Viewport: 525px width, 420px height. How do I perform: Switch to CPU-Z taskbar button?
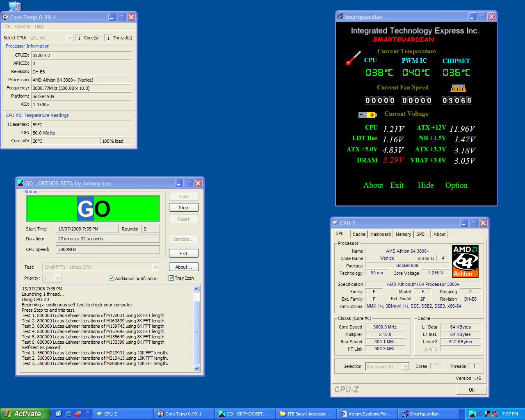[123, 414]
